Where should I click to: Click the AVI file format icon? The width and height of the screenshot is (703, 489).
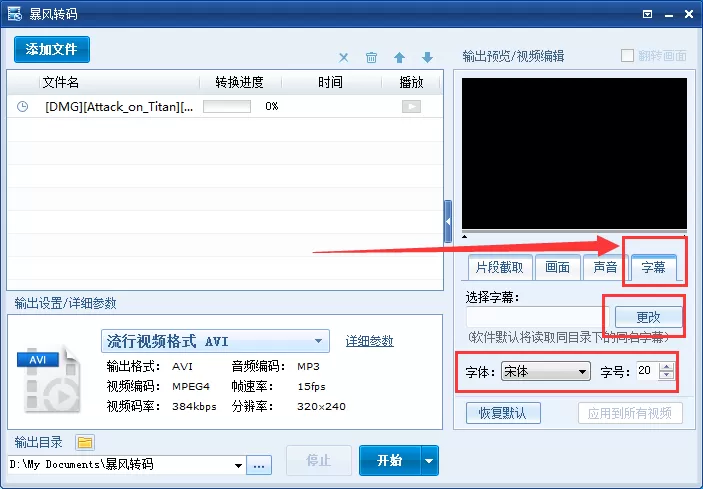pyautogui.click(x=48, y=379)
